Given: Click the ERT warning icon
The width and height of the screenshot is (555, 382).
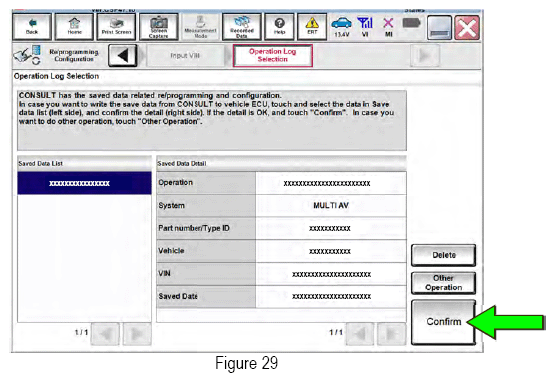Looking at the screenshot, I should point(312,27).
